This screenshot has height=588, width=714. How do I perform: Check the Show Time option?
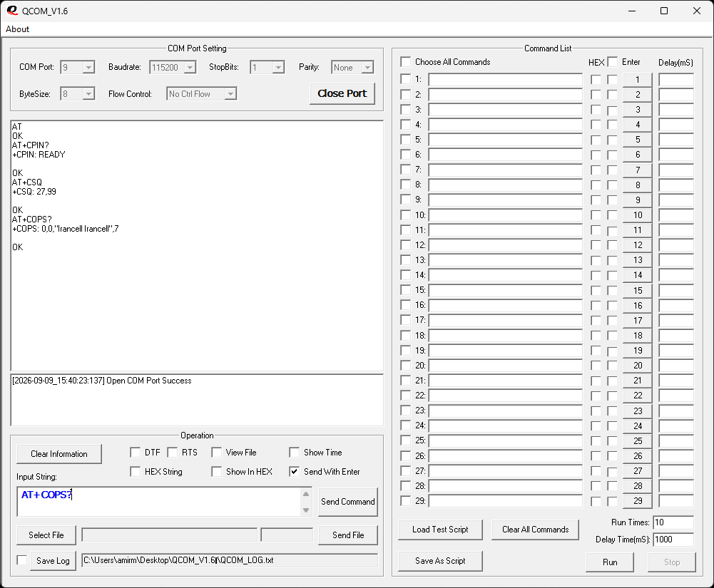pyautogui.click(x=295, y=453)
